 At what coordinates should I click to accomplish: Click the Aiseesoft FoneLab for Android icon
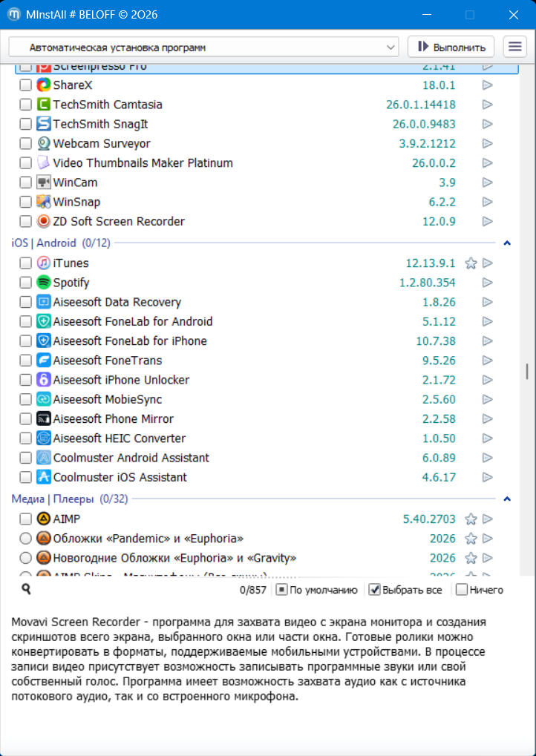click(x=43, y=321)
